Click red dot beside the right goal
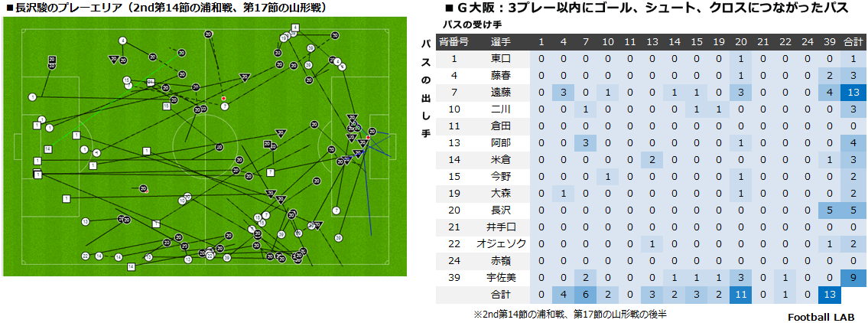This screenshot has height=323, width=868. [x=368, y=138]
